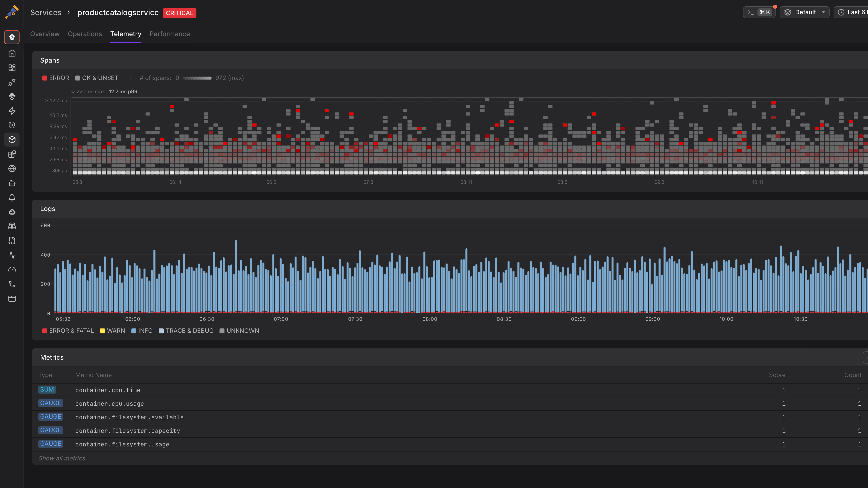
Task: Open the alerts bell sidebar icon
Action: (x=12, y=198)
